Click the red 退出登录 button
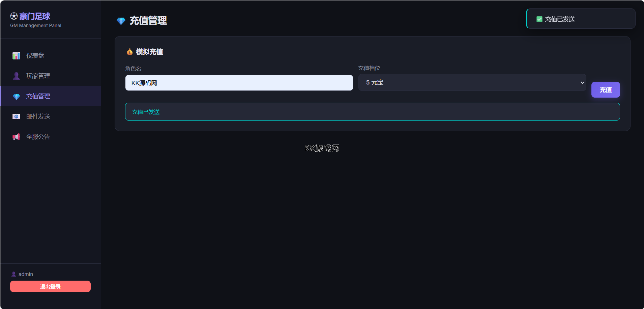 point(50,286)
